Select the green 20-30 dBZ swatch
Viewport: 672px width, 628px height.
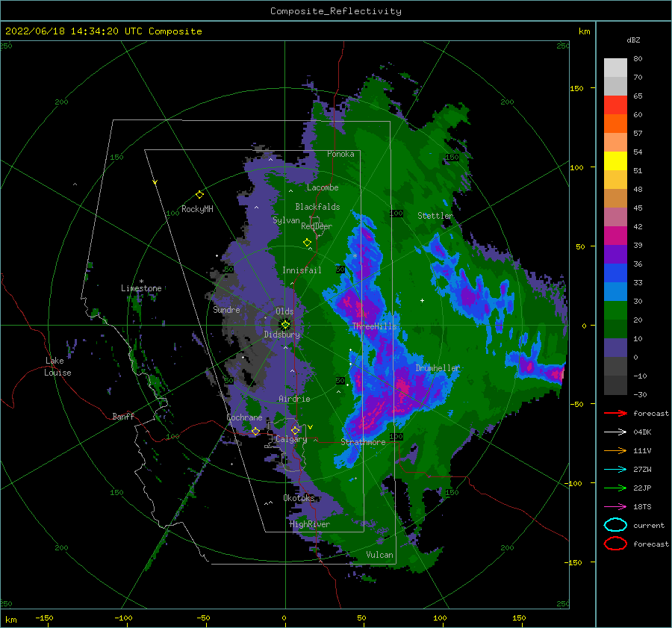coord(615,311)
